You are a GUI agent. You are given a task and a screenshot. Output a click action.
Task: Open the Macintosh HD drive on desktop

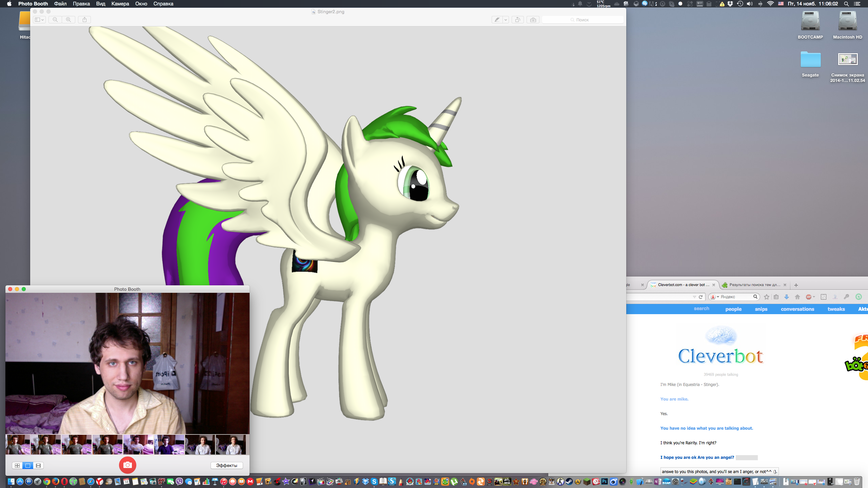pos(847,25)
